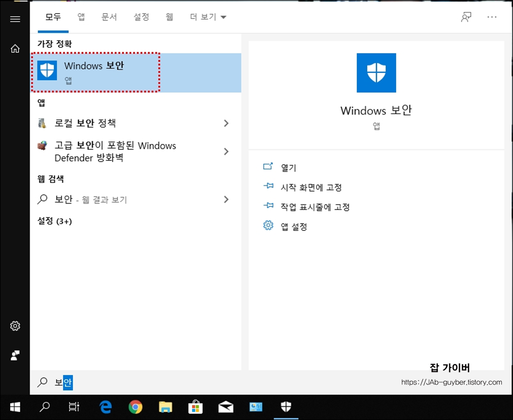This screenshot has height=420, width=513.
Task: Open Mail app from the taskbar
Action: (x=226, y=407)
